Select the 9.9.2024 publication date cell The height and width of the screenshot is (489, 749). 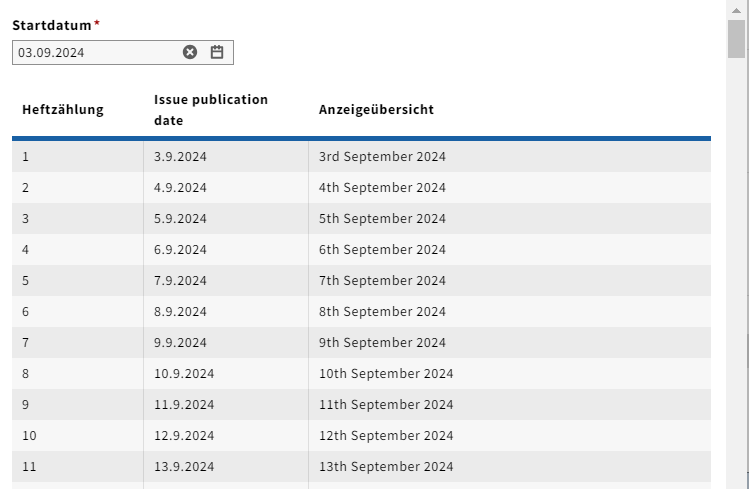pyautogui.click(x=180, y=343)
